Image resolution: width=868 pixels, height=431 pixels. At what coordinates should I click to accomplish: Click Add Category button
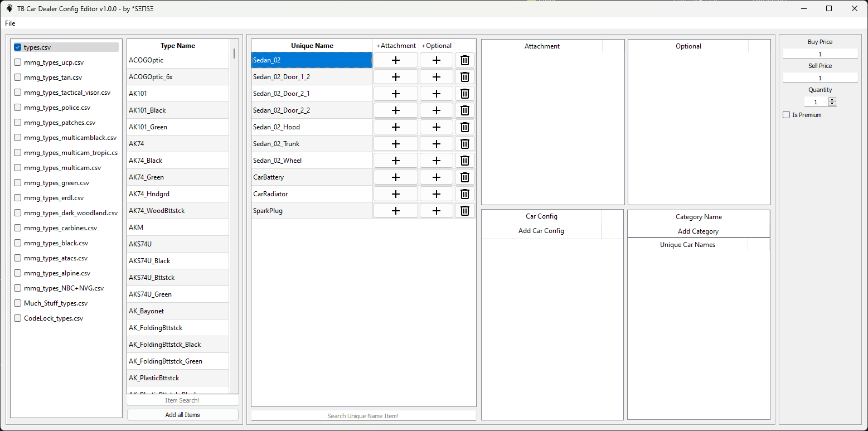click(698, 231)
